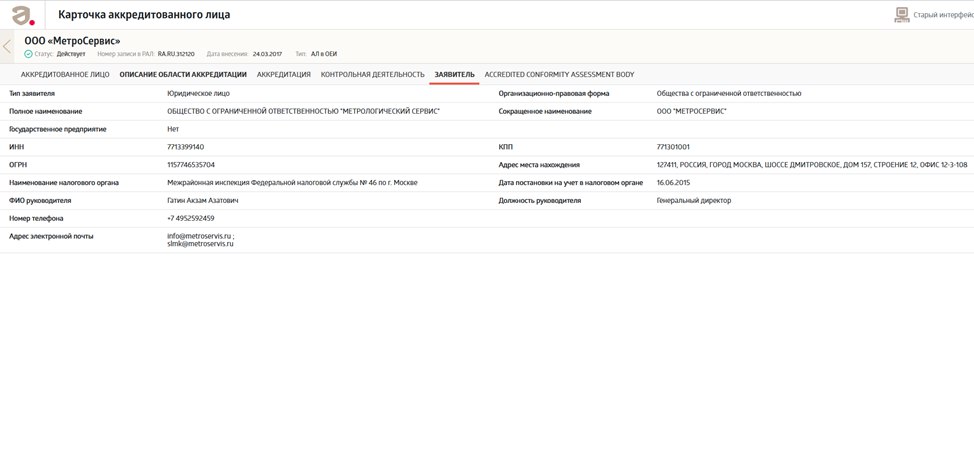Click the red-dot 'a' logo icon
This screenshot has height=470, width=974.
coord(23,15)
